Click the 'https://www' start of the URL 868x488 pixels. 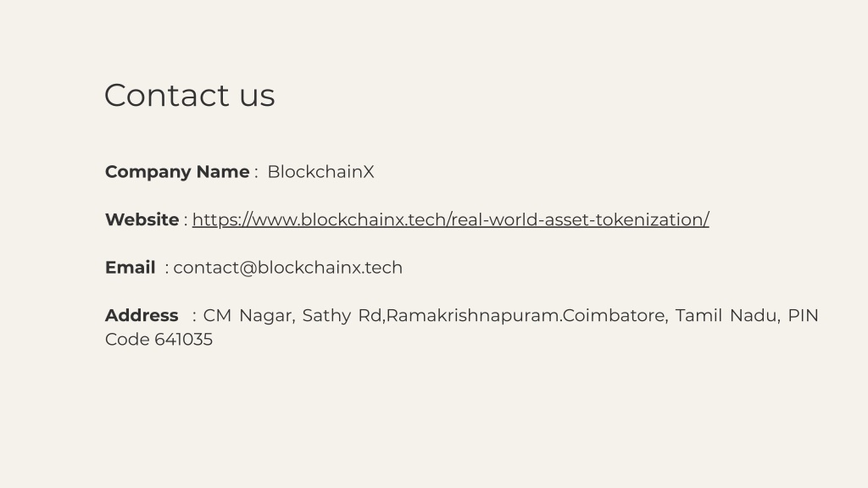click(244, 219)
